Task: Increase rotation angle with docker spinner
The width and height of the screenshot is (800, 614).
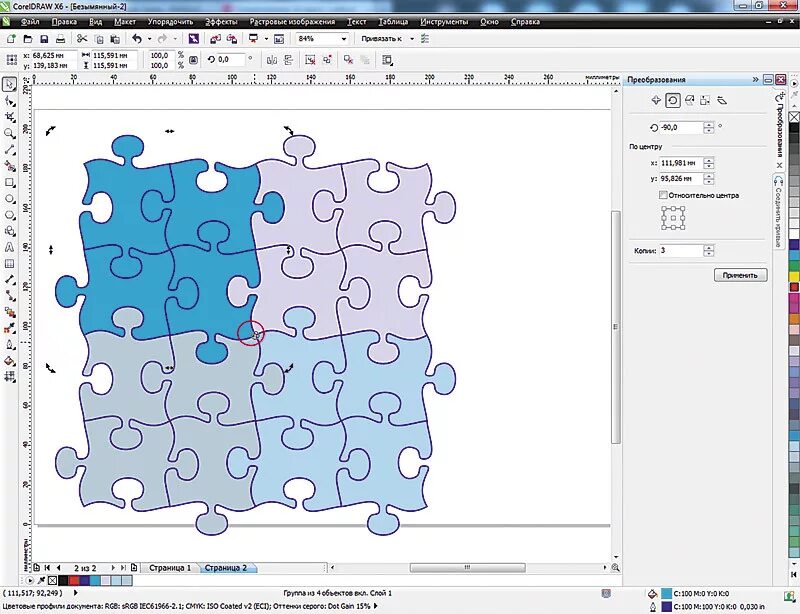Action: tap(709, 125)
